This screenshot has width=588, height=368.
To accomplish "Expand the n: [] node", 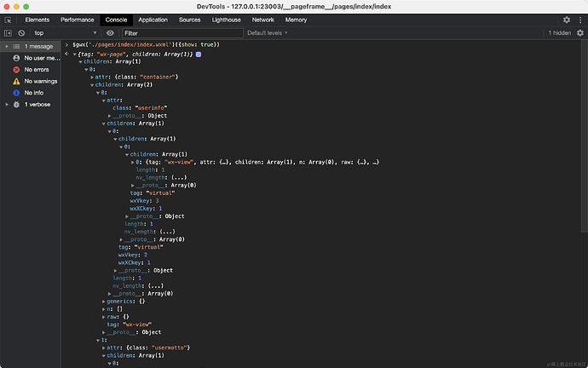I will [x=103, y=309].
